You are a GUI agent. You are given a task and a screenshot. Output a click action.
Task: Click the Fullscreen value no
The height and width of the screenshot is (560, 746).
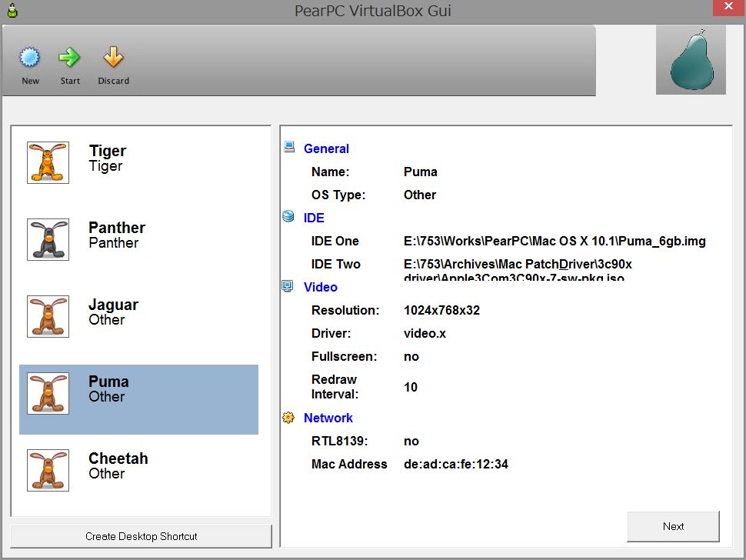[411, 357]
